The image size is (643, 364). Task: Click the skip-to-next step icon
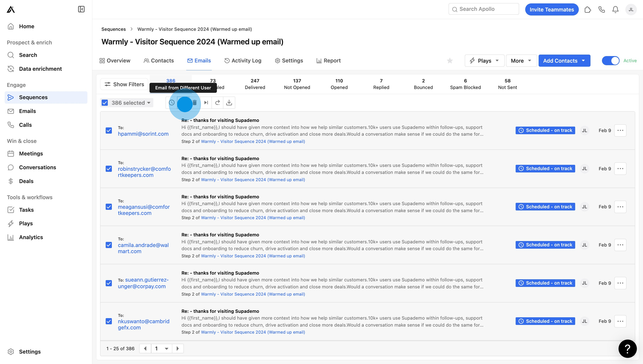point(206,103)
